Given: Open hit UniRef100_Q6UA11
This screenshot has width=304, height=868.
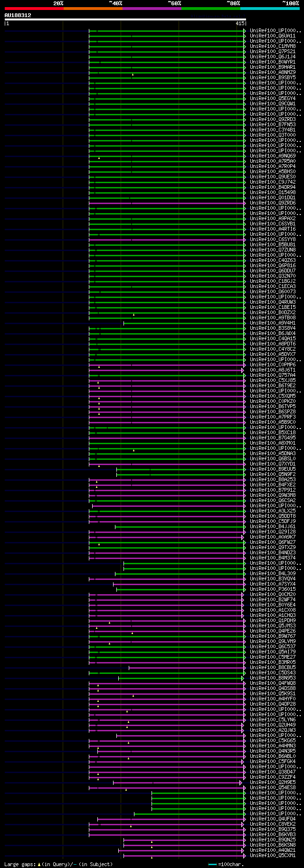Looking at the screenshot, I should (273, 36).
